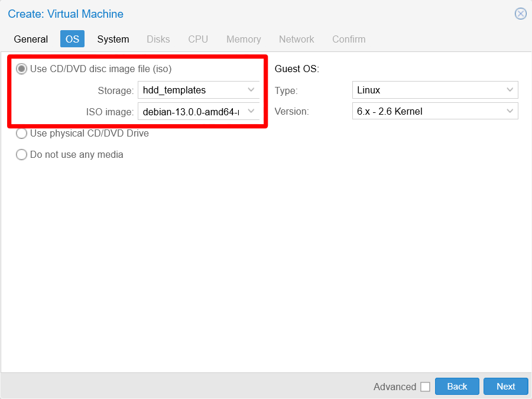532x399 pixels.
Task: Enable the Advanced checkbox
Action: pyautogui.click(x=426, y=386)
